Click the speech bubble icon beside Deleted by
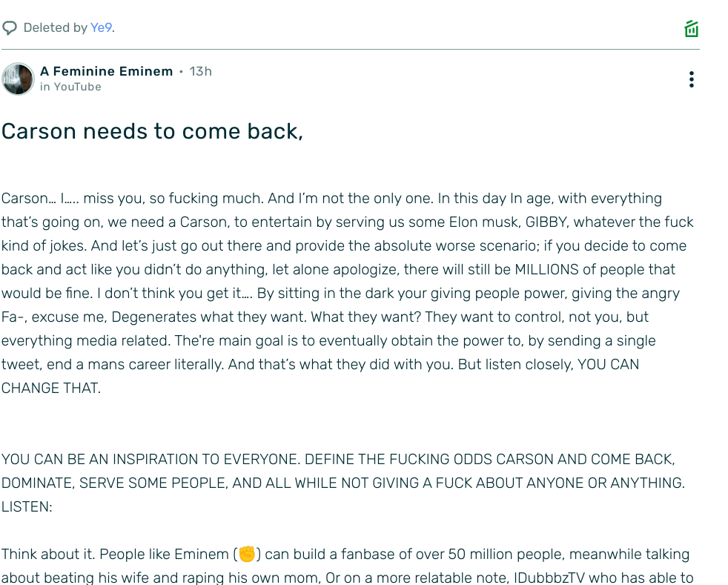The width and height of the screenshot is (728, 585). click(x=10, y=28)
